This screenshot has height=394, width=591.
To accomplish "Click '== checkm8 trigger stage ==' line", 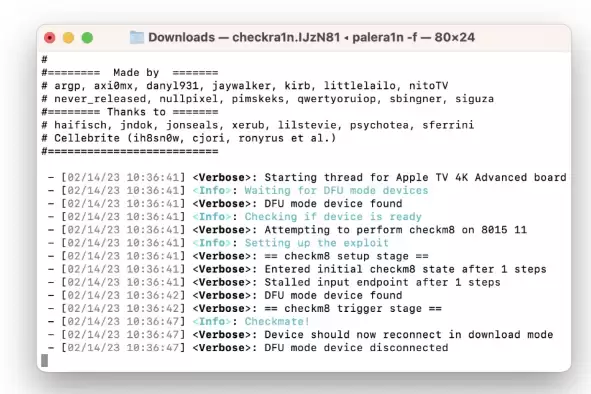I will click(x=353, y=308).
